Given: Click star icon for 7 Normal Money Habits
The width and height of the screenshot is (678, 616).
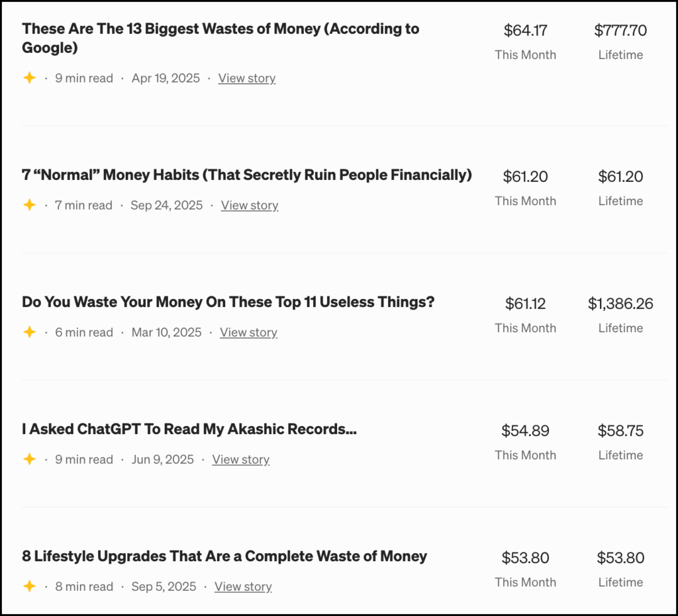Looking at the screenshot, I should (x=29, y=205).
